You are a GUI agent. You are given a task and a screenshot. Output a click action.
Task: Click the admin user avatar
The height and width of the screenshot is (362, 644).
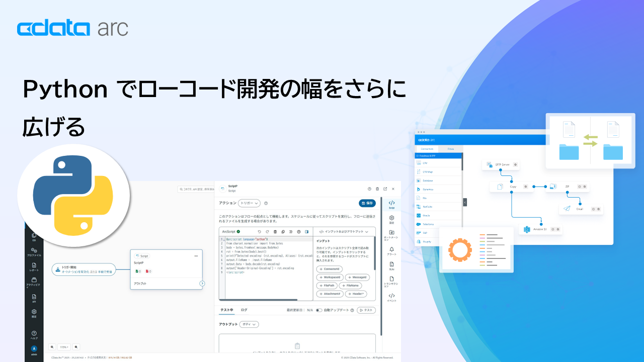click(34, 348)
